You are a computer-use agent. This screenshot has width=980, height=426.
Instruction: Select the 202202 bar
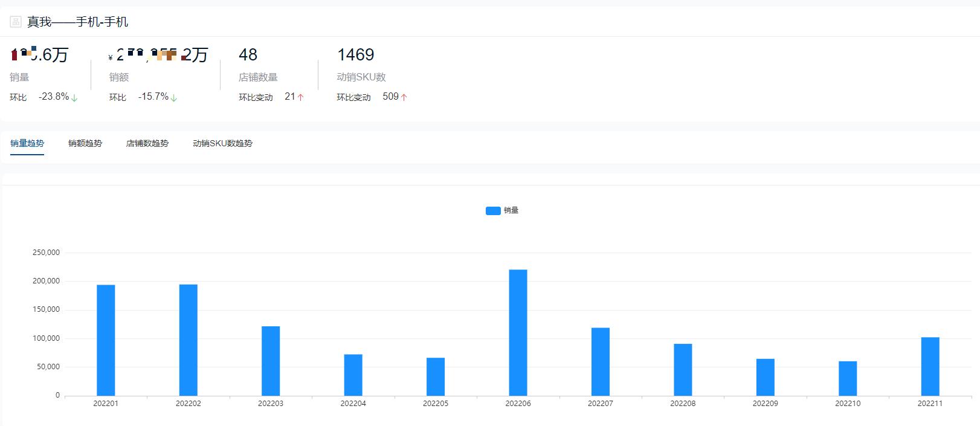189,340
